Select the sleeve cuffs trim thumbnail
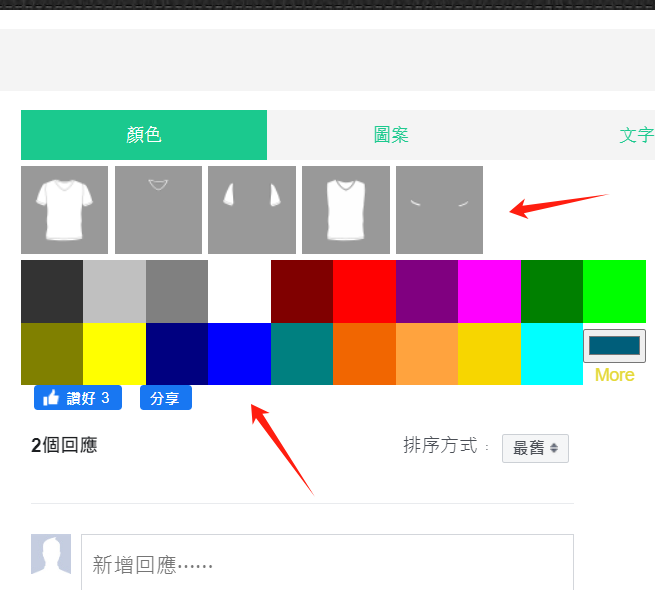The height and width of the screenshot is (590, 655). [x=439, y=209]
